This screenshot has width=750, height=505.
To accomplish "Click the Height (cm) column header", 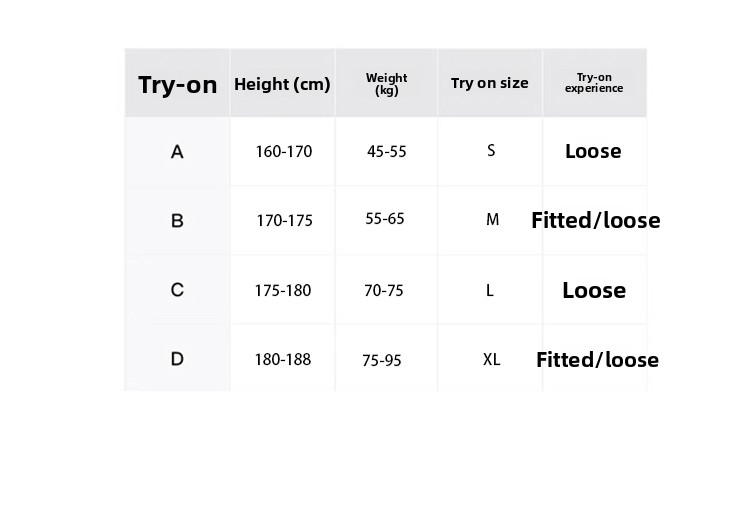I will [282, 85].
